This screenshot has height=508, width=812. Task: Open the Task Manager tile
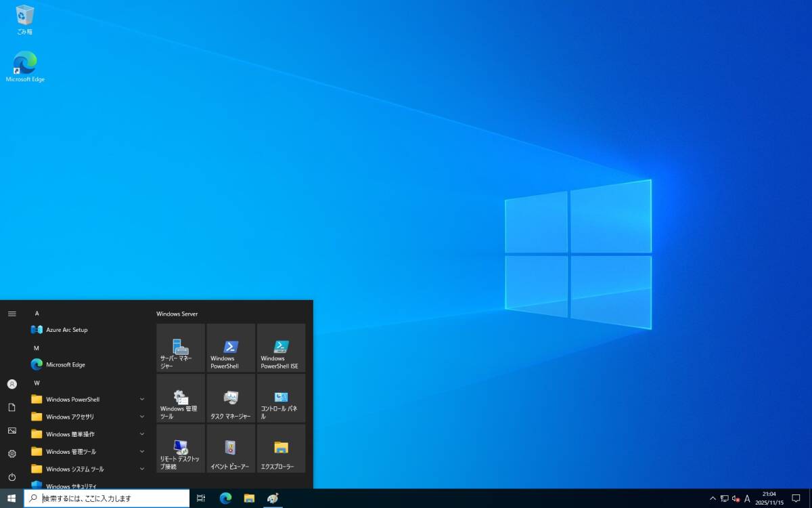[231, 398]
